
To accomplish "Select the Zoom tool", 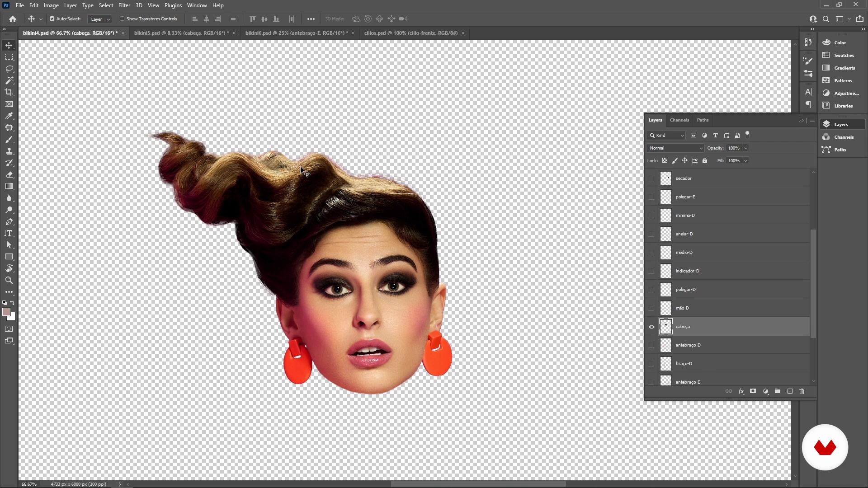I will 9,280.
